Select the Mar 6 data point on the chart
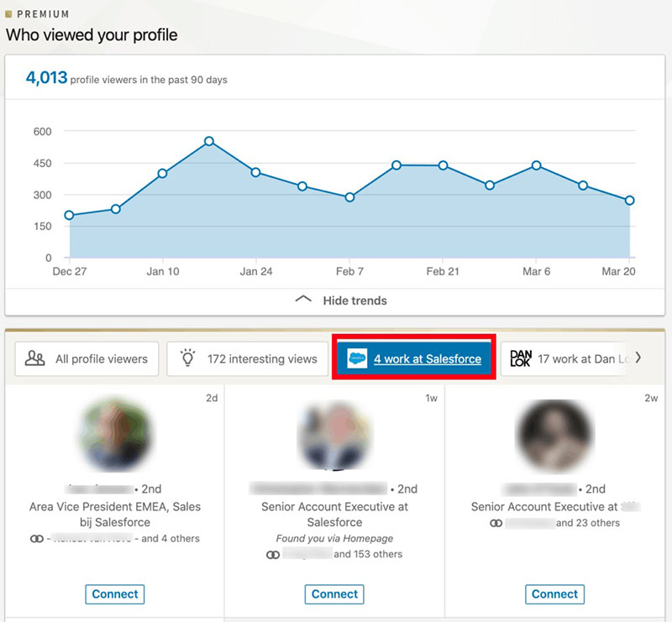 point(536,165)
